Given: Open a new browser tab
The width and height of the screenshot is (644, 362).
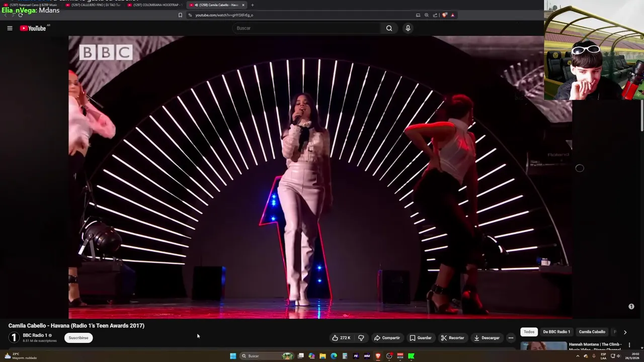Looking at the screenshot, I should point(253,5).
